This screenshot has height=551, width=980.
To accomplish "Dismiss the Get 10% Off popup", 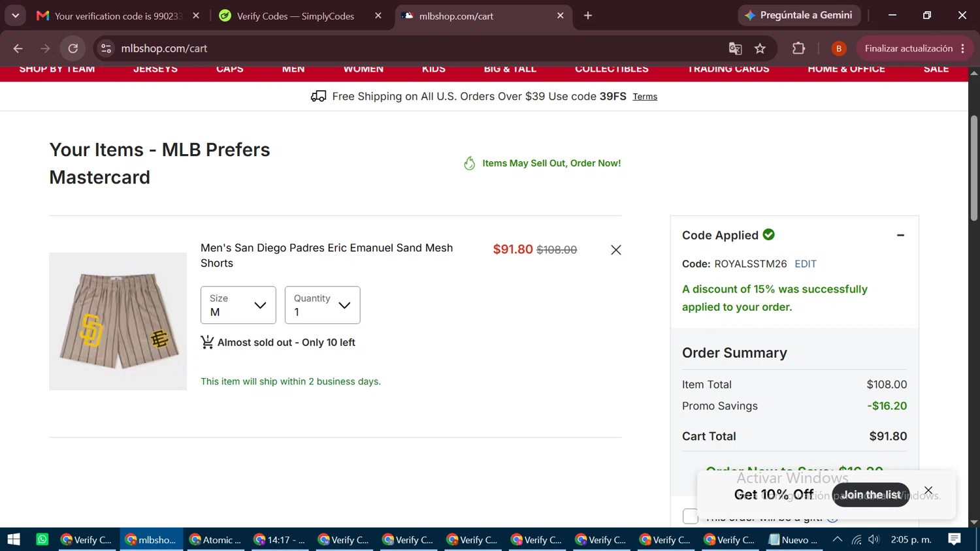I will [x=928, y=490].
